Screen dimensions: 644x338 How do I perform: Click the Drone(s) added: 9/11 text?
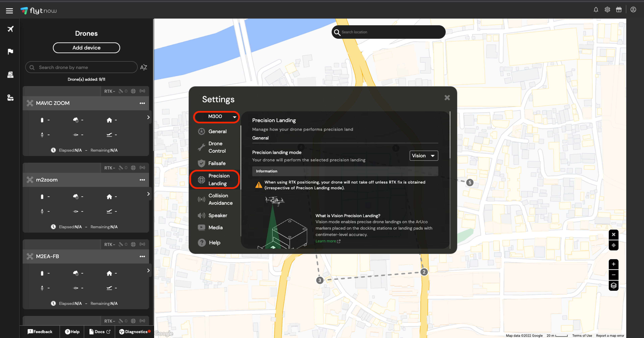87,79
